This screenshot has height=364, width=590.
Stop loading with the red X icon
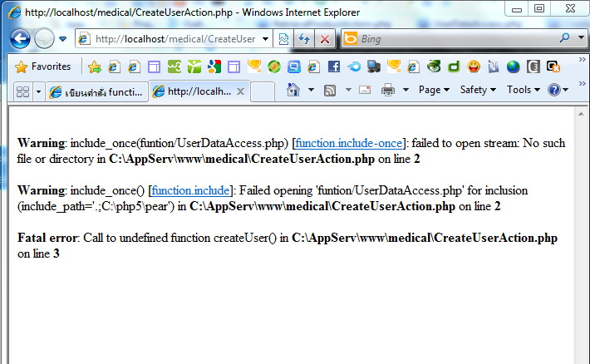pyautogui.click(x=325, y=39)
